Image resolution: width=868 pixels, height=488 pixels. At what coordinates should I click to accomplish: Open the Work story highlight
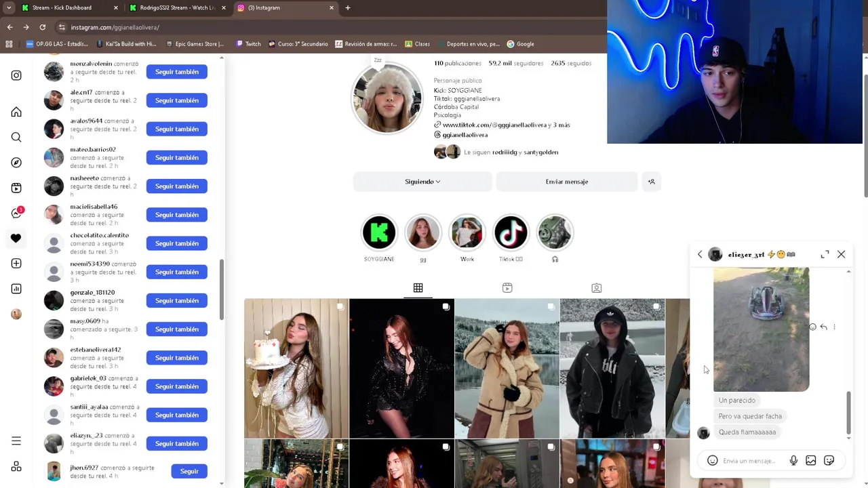(467, 232)
